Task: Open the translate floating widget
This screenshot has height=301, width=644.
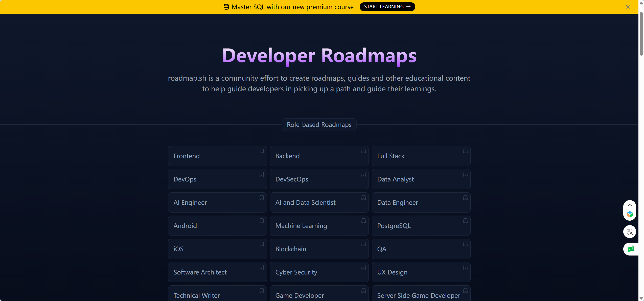Action: click(x=630, y=232)
